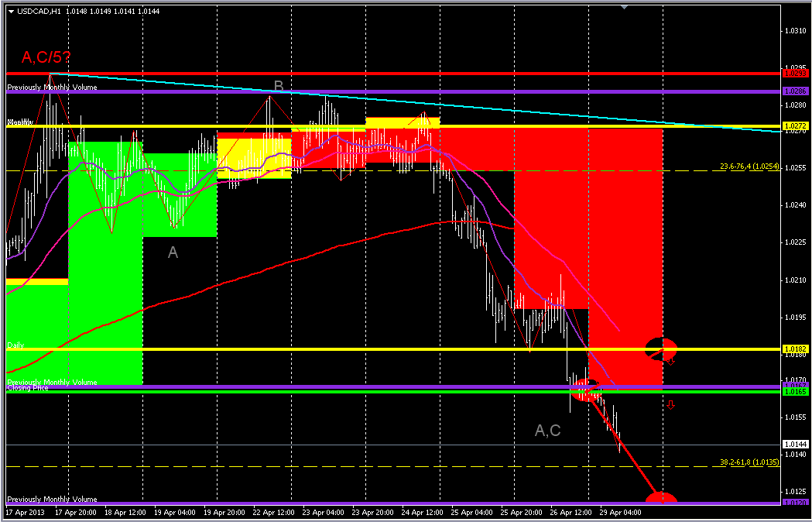812x522 pixels.
Task: Click the '24 Apr 12:00' time axis label
Action: pyautogui.click(x=423, y=512)
